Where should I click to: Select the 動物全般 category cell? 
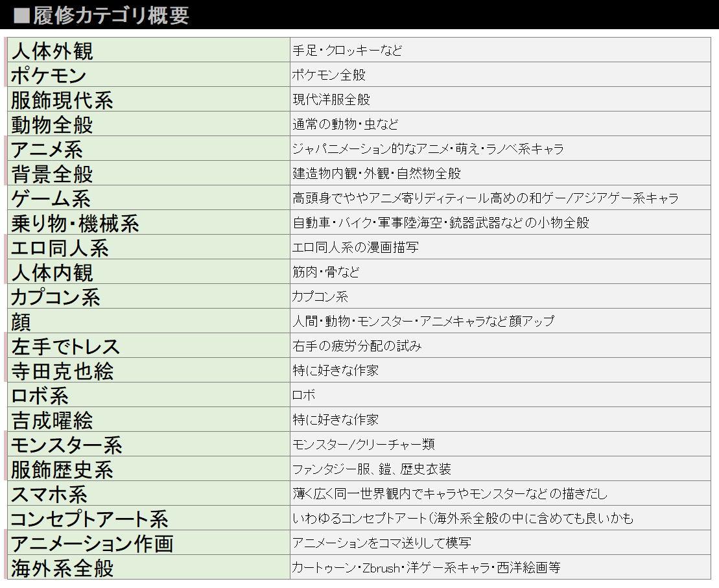pos(148,124)
